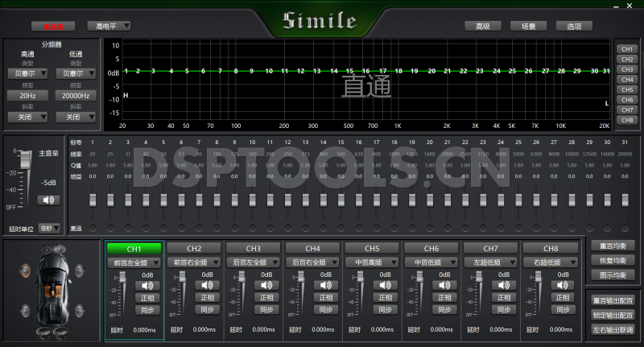The image size is (644, 347).
Task: Click the 重置均衡 reset EQ button
Action: [613, 246]
